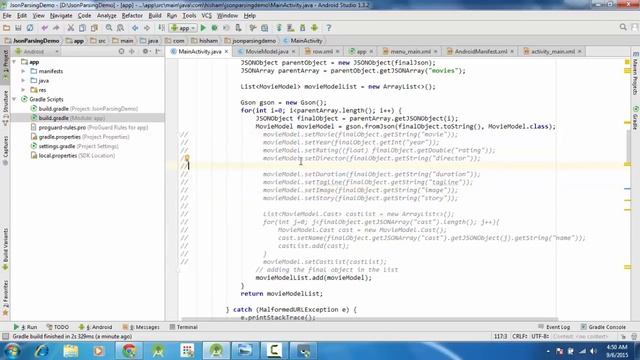The height and width of the screenshot is (360, 640).
Task: Click the Paste toolbar icon
Action: coord(94,28)
